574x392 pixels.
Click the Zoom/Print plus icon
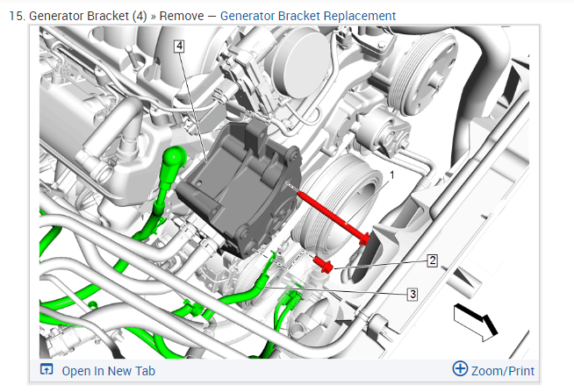pyautogui.click(x=460, y=368)
